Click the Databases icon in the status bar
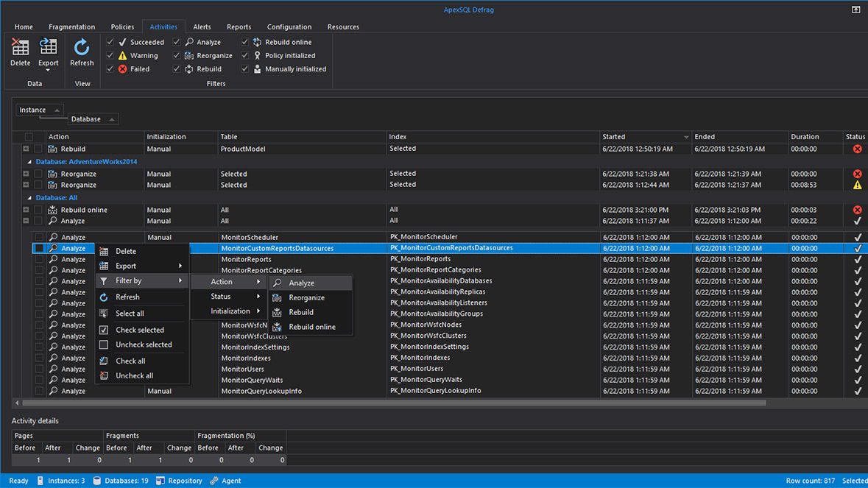The width and height of the screenshot is (868, 488). tap(96, 481)
